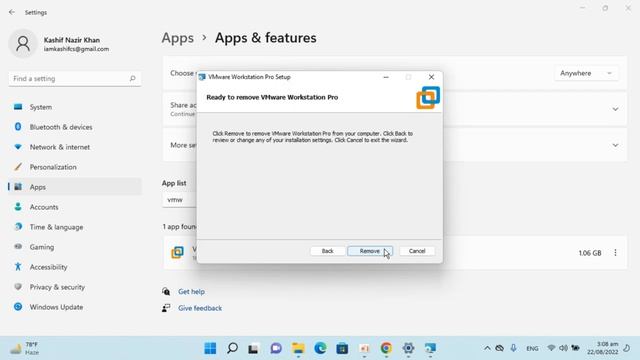640x360 pixels.
Task: Open Accessibility settings
Action: pos(75,267)
